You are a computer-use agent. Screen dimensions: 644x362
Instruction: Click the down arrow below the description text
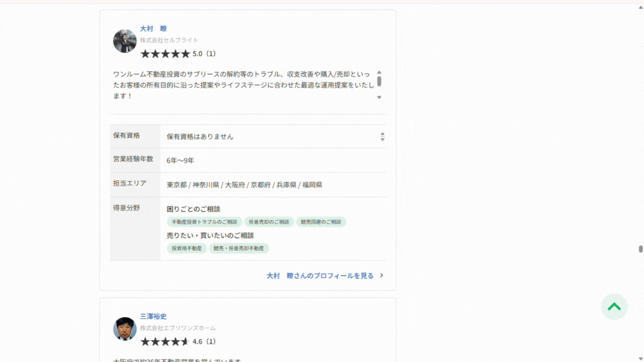379,97
